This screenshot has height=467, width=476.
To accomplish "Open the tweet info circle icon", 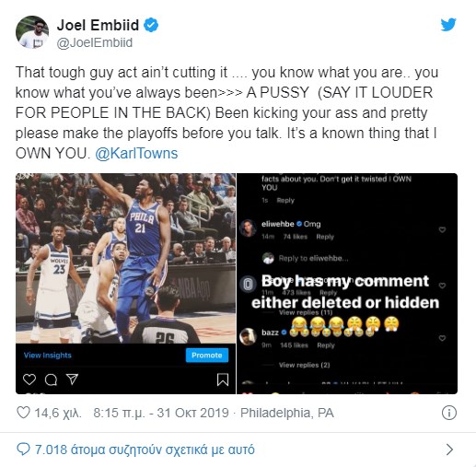I will tap(449, 413).
